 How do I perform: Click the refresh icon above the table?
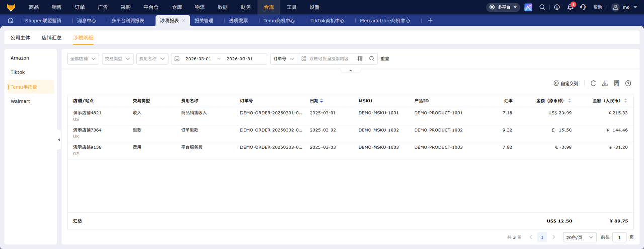[x=593, y=84]
